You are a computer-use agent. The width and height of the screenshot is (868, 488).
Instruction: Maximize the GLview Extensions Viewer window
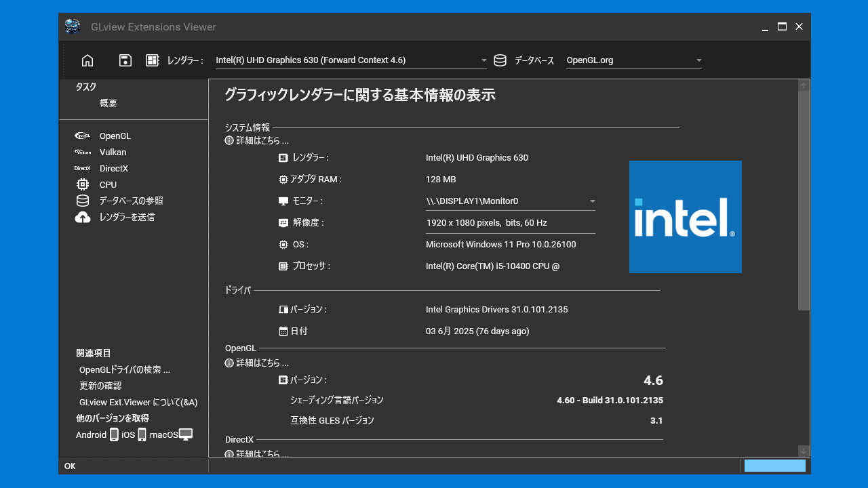point(782,26)
